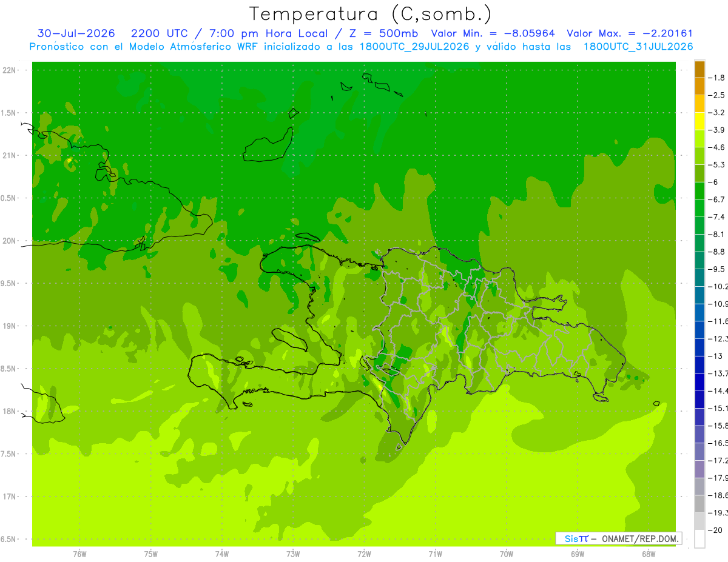This screenshot has height=562, width=728.
Task: Click the '69W' longitude axis label
Action: [x=577, y=554]
